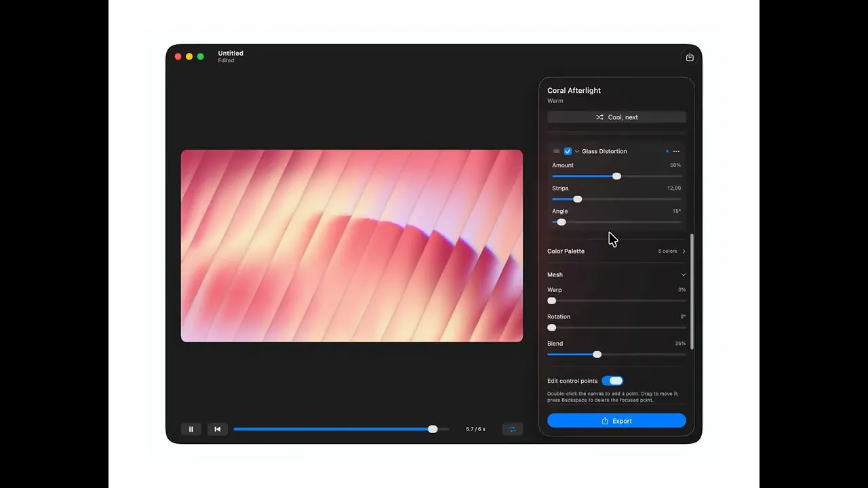Collapse the Mesh section chevron

[x=684, y=274]
